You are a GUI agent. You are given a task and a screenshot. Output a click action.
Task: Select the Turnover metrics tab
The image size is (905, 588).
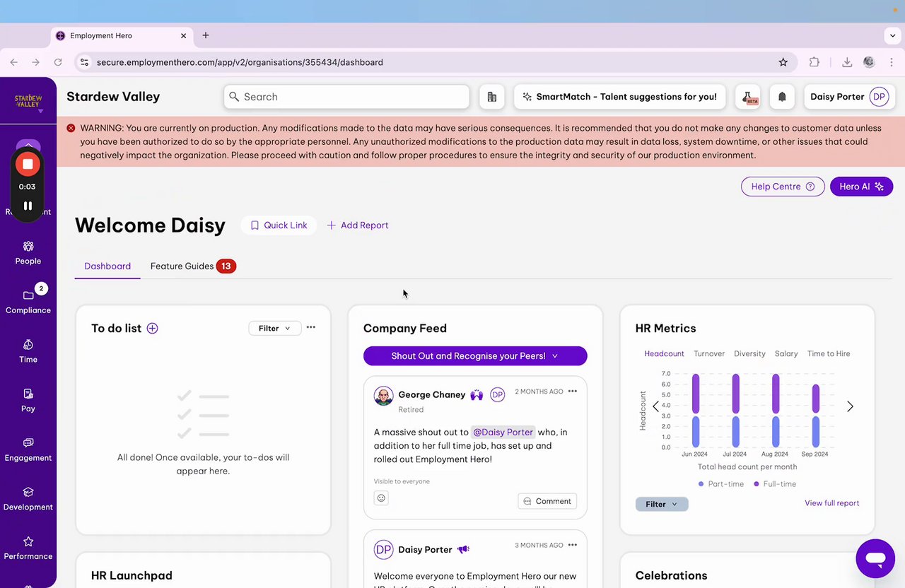(x=709, y=353)
